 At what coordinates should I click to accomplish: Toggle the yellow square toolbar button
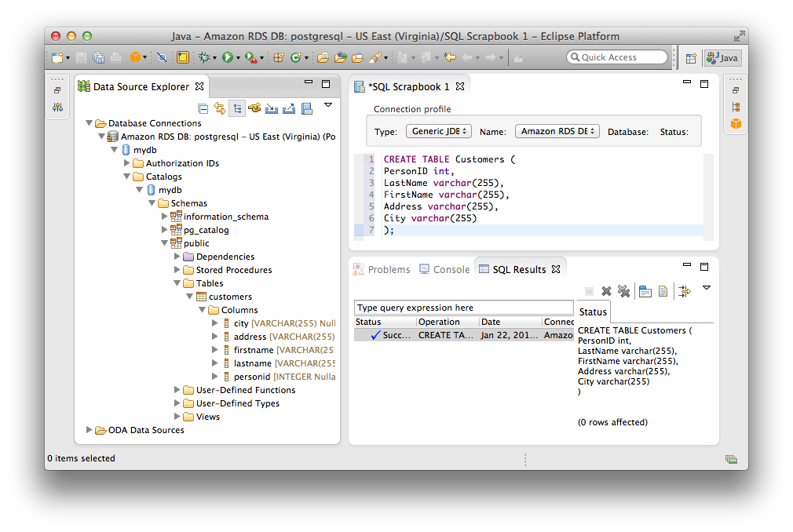pos(182,57)
